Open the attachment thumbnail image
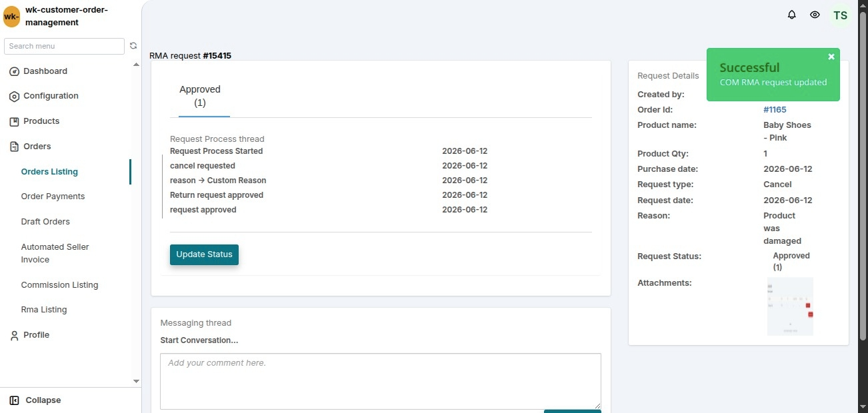This screenshot has width=868, height=413. click(790, 306)
